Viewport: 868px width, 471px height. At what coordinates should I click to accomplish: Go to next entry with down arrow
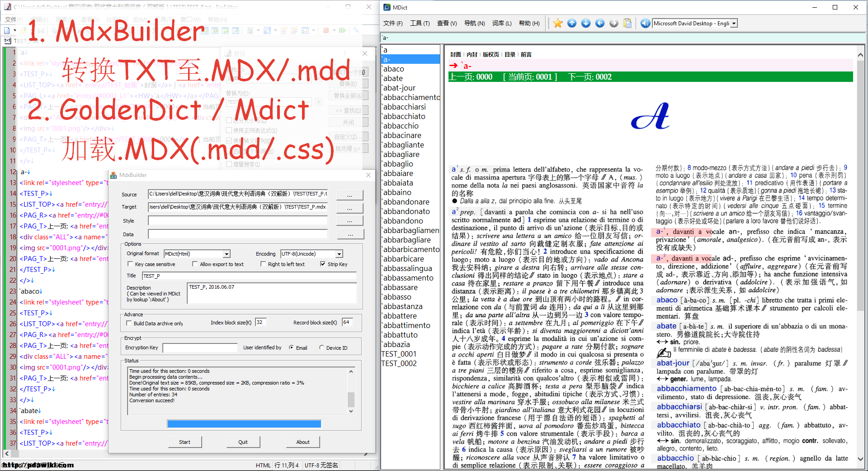pos(586,23)
